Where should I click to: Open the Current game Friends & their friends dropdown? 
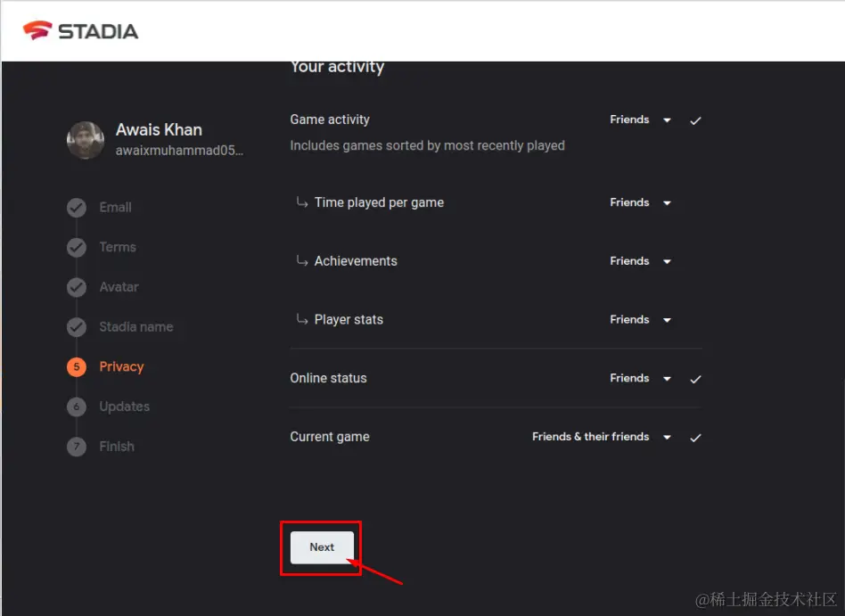602,437
